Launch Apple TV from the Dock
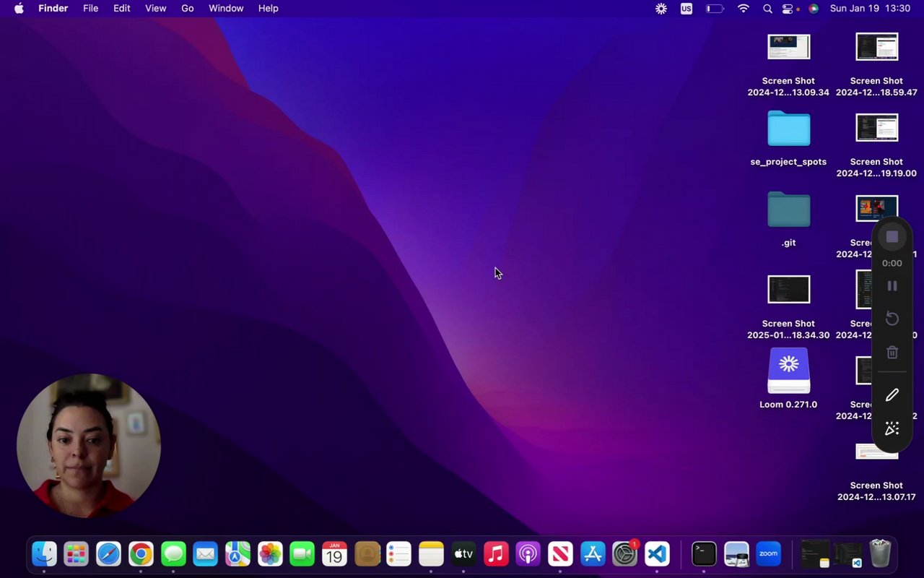924x578 pixels. (463, 554)
